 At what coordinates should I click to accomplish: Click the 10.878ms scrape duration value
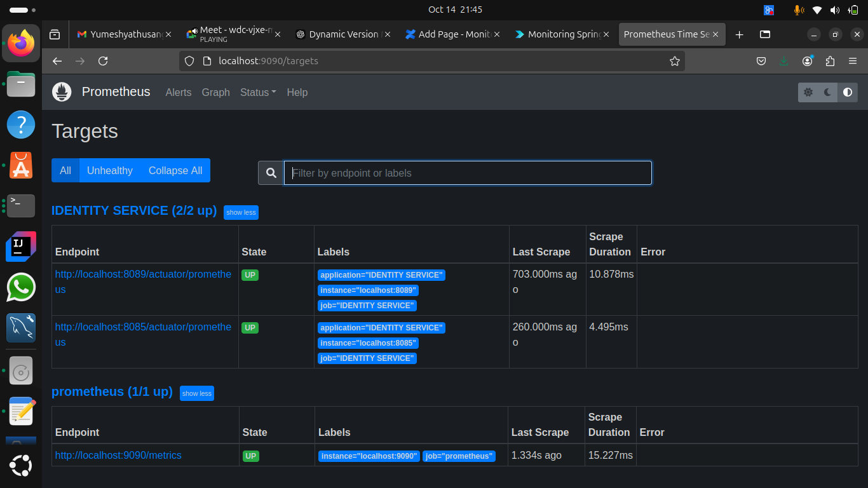(611, 274)
